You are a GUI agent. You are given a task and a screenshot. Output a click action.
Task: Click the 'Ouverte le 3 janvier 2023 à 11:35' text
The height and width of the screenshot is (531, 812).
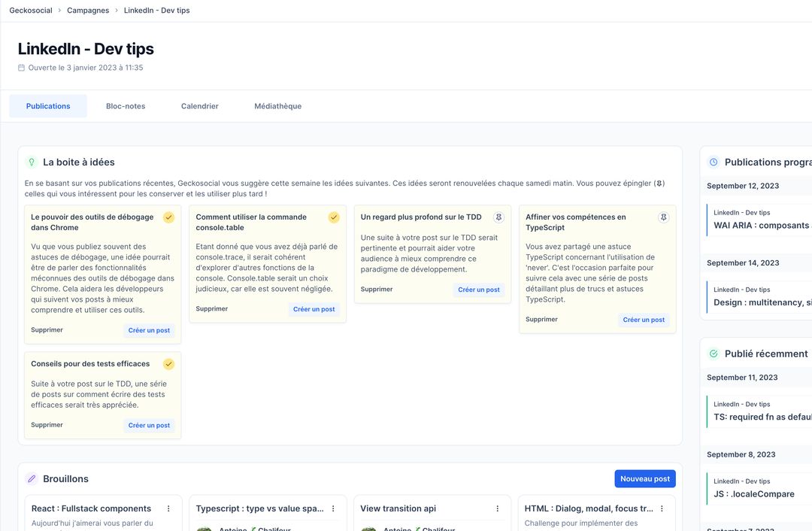point(86,68)
